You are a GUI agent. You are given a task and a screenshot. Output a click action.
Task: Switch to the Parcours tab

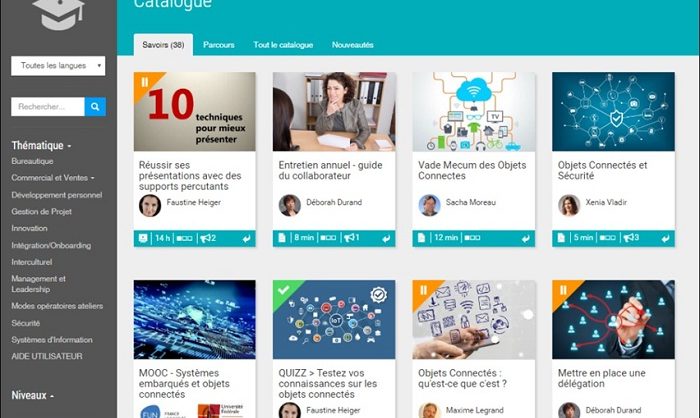point(219,45)
